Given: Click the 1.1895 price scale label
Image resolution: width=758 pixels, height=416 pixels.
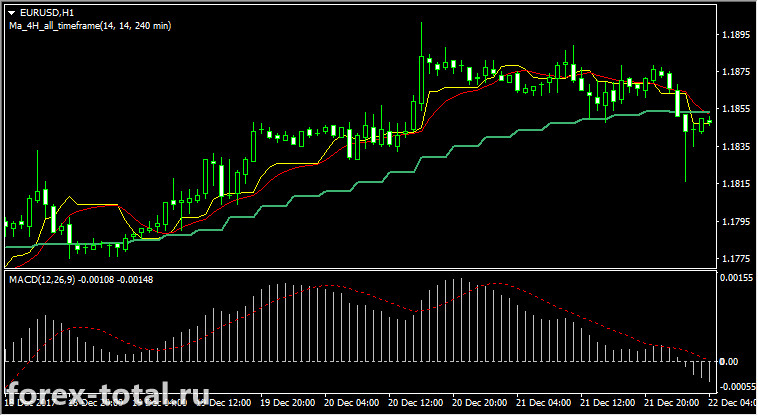Looking at the screenshot, I should (735, 35).
